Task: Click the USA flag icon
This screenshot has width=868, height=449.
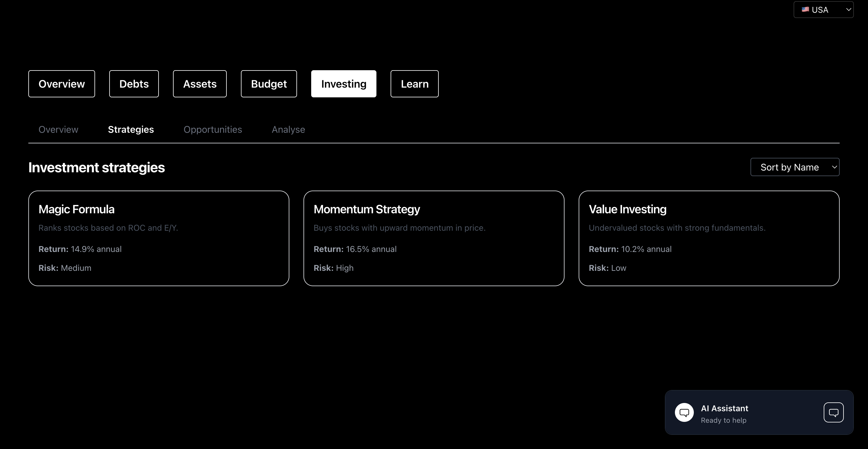Action: click(805, 9)
